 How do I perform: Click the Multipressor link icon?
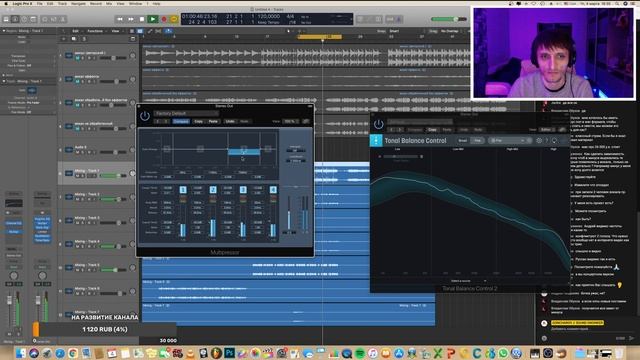click(x=306, y=121)
